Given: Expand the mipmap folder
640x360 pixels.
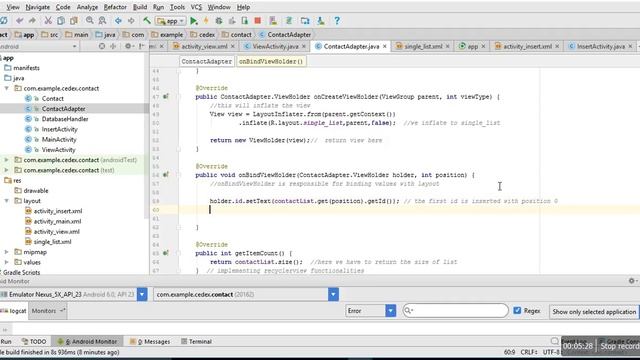Looking at the screenshot, I should 7,252.
